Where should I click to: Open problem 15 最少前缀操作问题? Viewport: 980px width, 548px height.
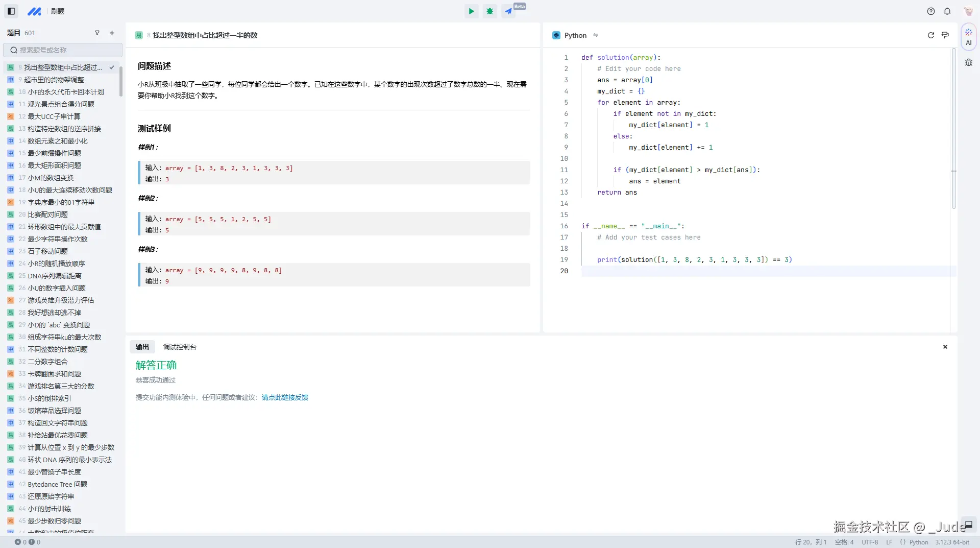pos(61,153)
